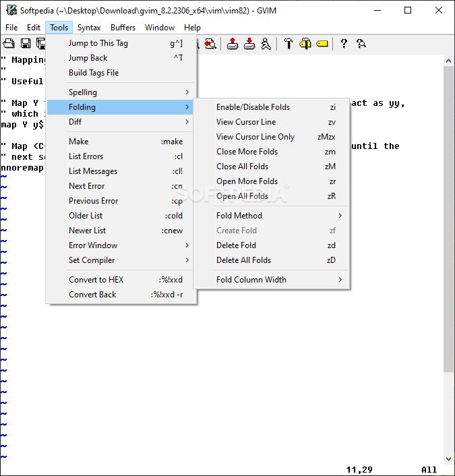This screenshot has width=455, height=476.
Task: Choose Open More Folds
Action: tap(272, 181)
